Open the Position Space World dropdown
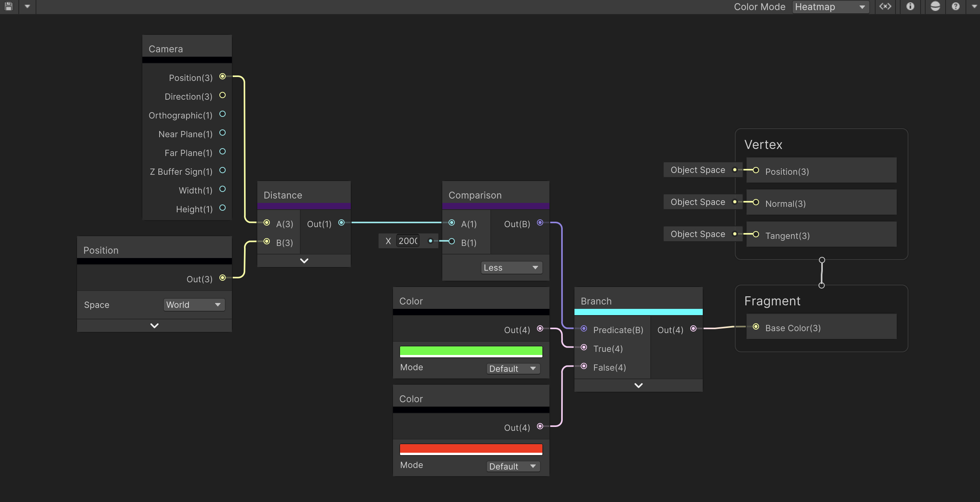980x502 pixels. [194, 305]
